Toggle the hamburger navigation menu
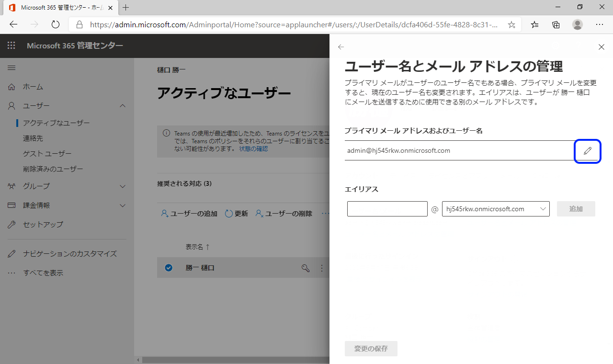The height and width of the screenshot is (364, 613). pos(11,68)
